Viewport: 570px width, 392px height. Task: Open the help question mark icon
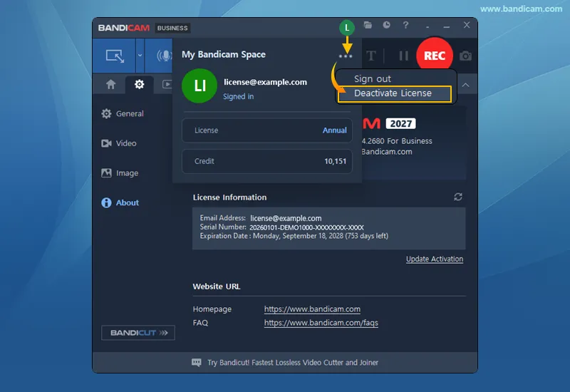coord(405,25)
